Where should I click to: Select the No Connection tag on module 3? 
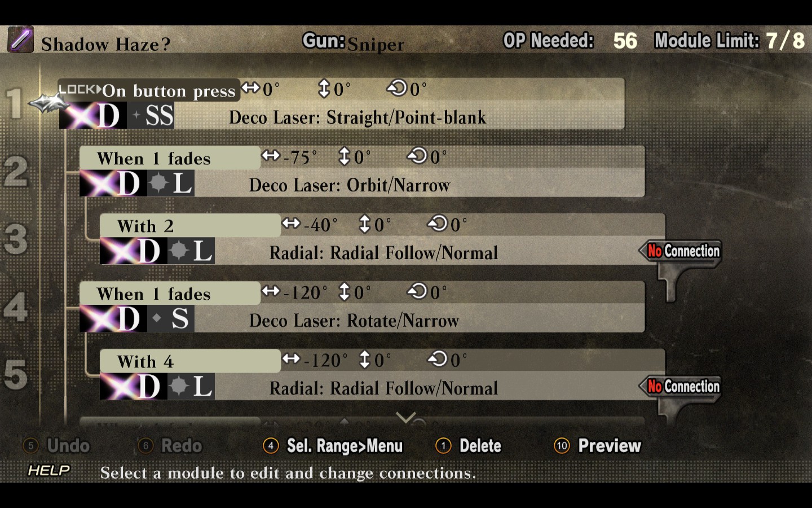681,251
